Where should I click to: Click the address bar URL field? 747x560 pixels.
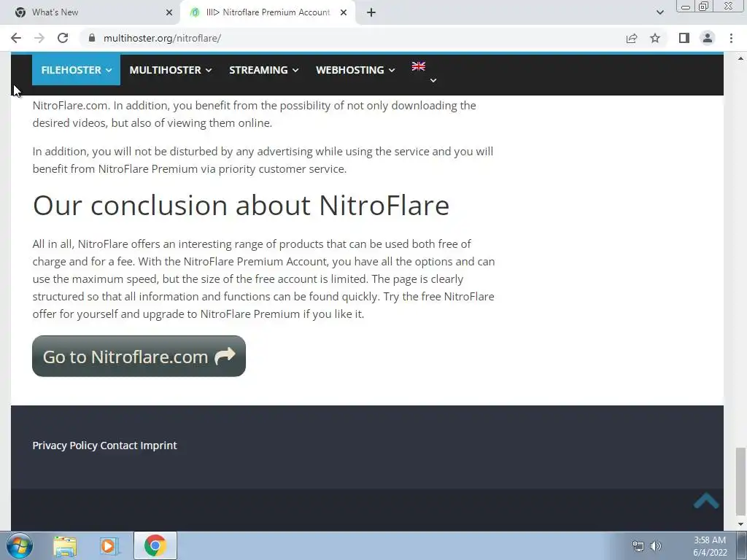coord(352,38)
